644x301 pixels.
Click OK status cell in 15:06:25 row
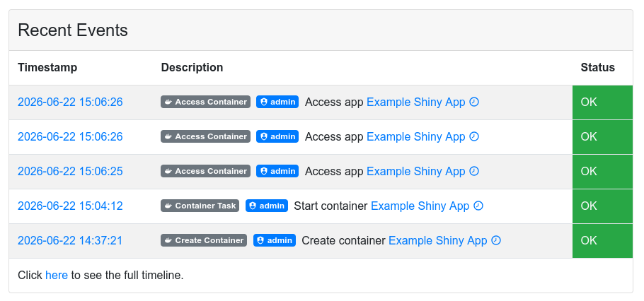click(x=602, y=172)
